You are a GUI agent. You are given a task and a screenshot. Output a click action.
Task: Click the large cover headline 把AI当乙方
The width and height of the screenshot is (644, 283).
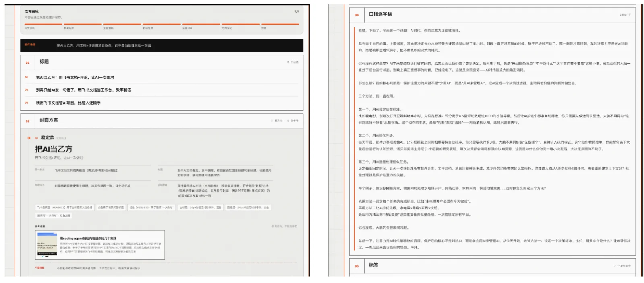click(54, 149)
